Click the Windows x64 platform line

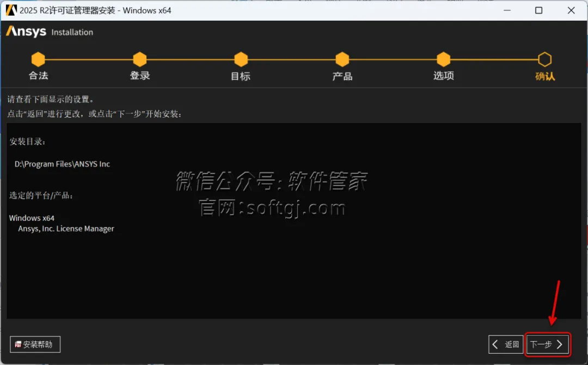(x=32, y=218)
